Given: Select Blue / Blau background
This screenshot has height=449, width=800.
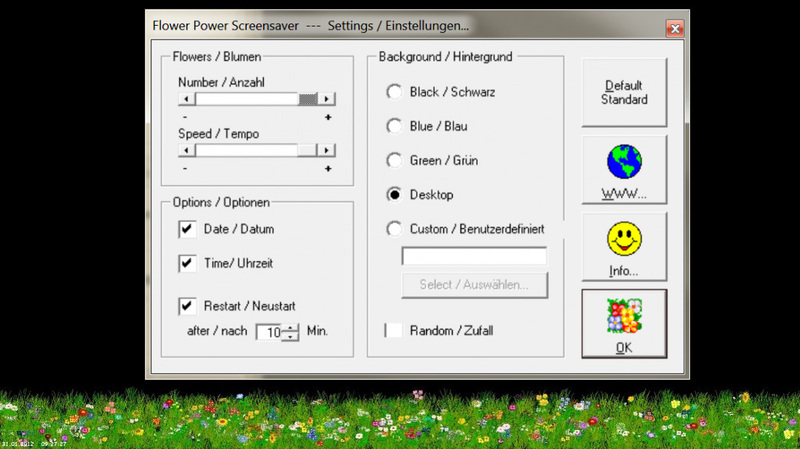Looking at the screenshot, I should 394,126.
